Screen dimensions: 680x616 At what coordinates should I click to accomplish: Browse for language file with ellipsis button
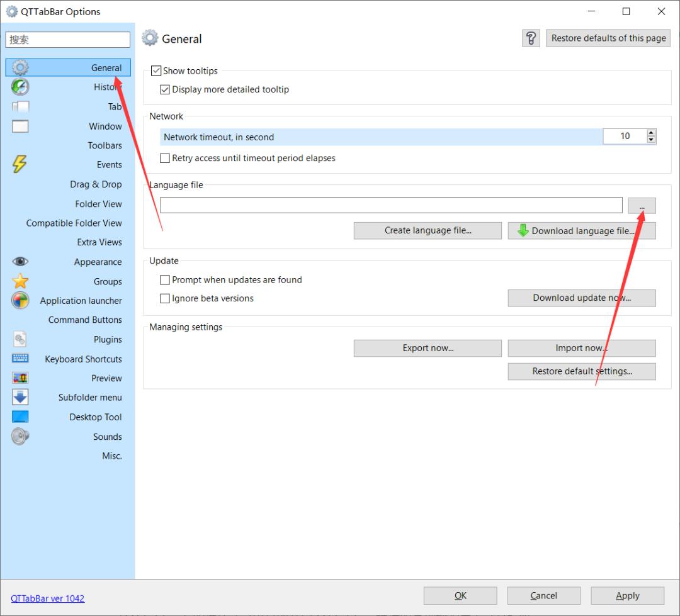point(642,206)
